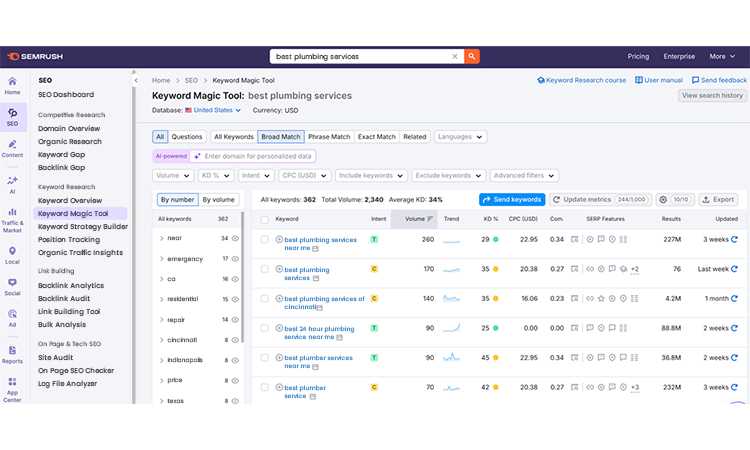Open User manual link
Screen dimensions: 750x450
[659, 80]
